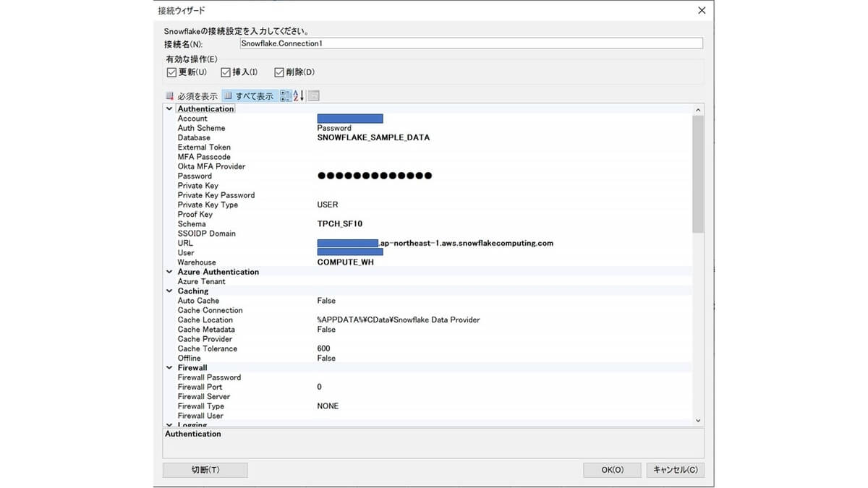Viewport: 868px width, 488px height.
Task: Click the USER value
Action: [x=328, y=205]
